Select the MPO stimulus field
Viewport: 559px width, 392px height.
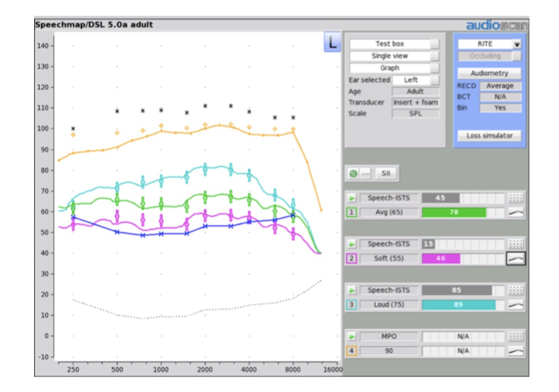point(389,337)
